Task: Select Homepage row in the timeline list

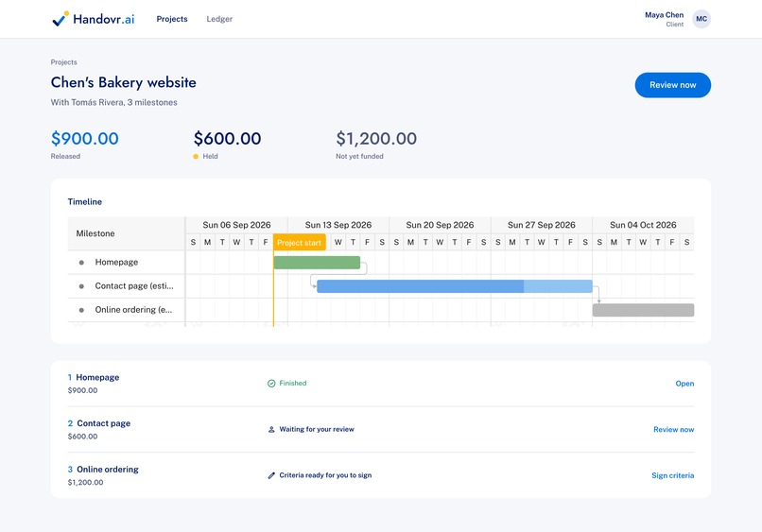Action: pyautogui.click(x=127, y=263)
